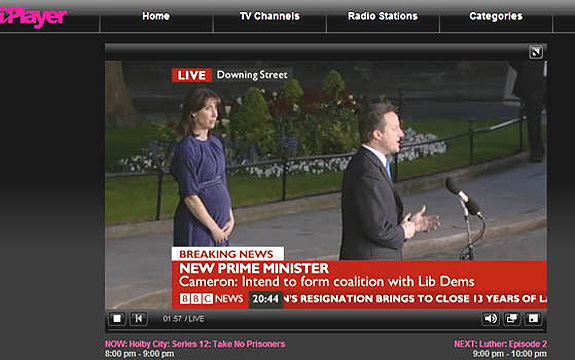Viewport: 575px width, 360px height.
Task: Open the TV Channels menu
Action: [270, 16]
